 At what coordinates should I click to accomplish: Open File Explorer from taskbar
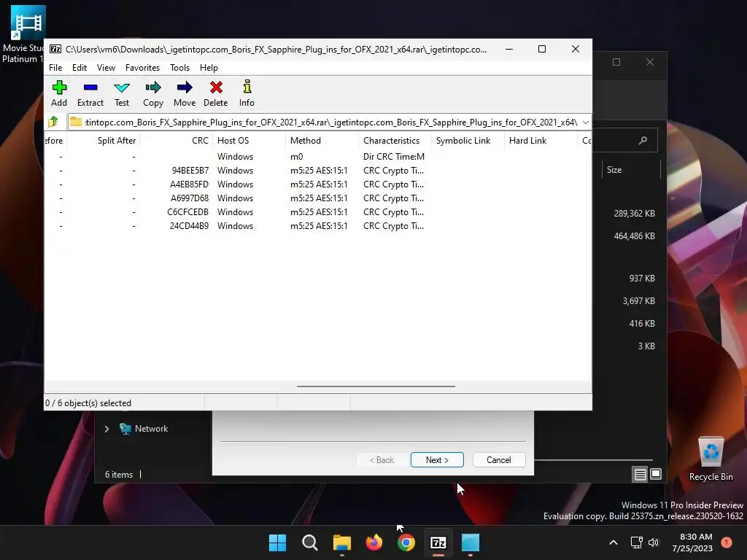pyautogui.click(x=341, y=542)
